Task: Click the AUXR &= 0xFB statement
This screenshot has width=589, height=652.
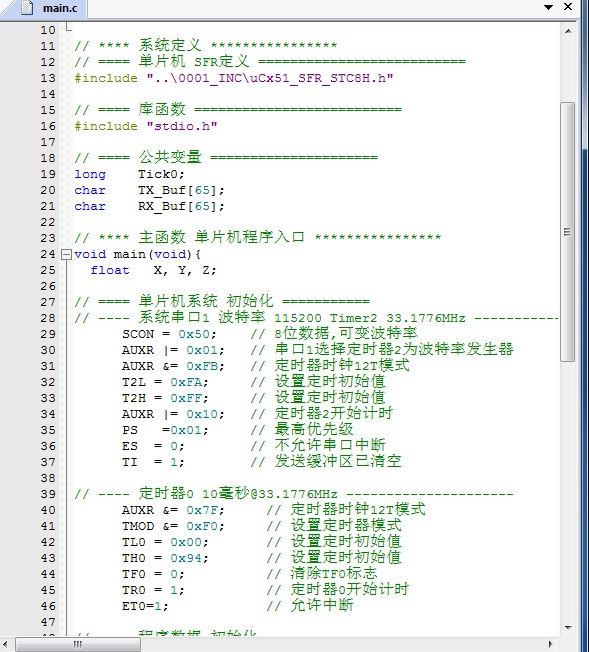Action: pyautogui.click(x=173, y=366)
